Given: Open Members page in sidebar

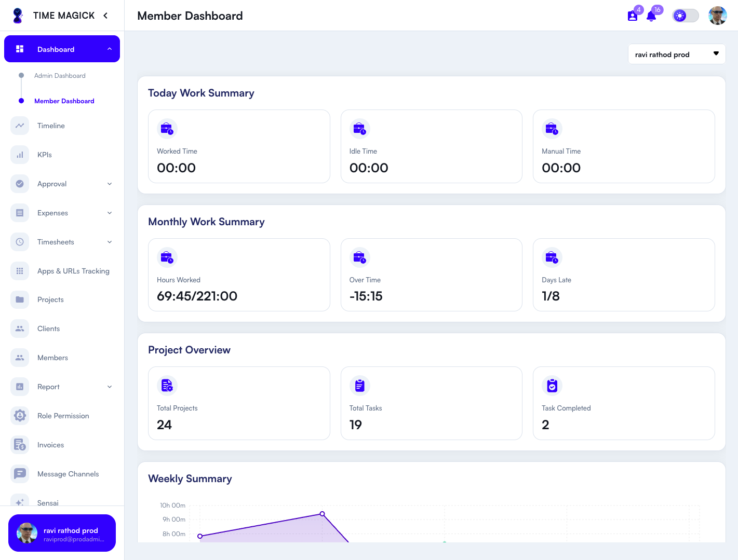Looking at the screenshot, I should [52, 358].
